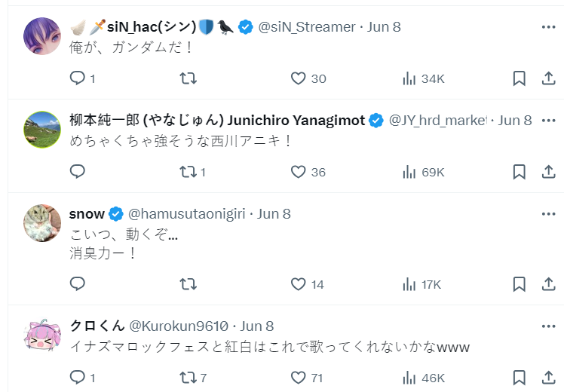Image resolution: width=564 pixels, height=392 pixels.
Task: Like Junichiro Yanagimoto's tweet
Action: pos(299,172)
